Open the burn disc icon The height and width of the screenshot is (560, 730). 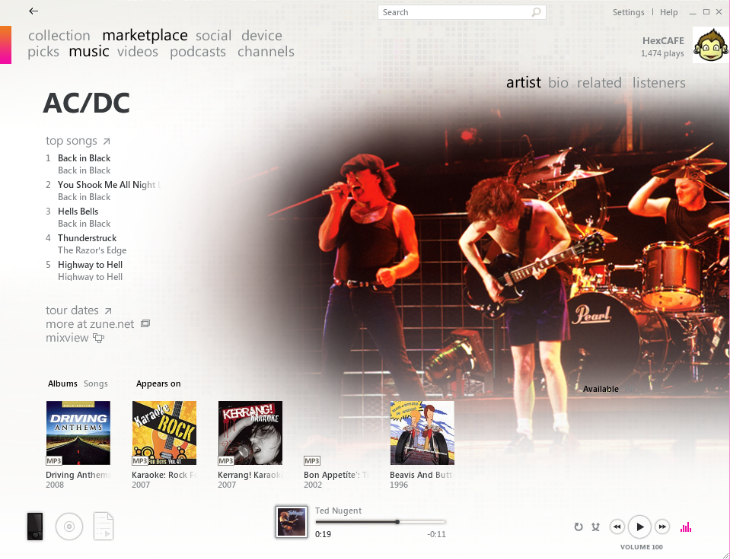(69, 527)
